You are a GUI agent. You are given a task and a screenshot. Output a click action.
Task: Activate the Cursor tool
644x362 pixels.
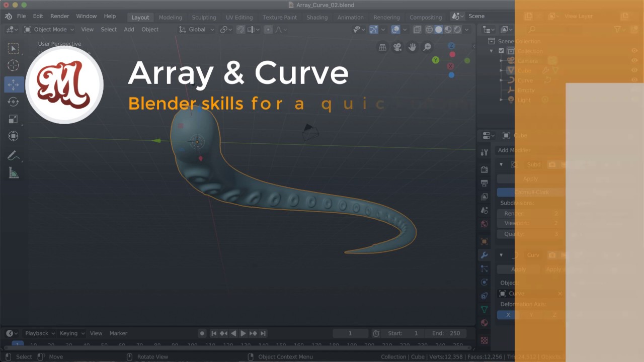point(14,65)
